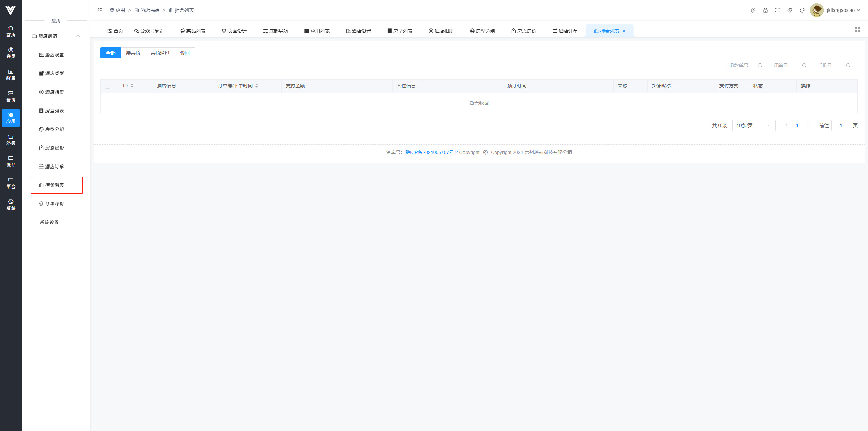
Task: Click the grid tabs menu icon
Action: (x=857, y=30)
